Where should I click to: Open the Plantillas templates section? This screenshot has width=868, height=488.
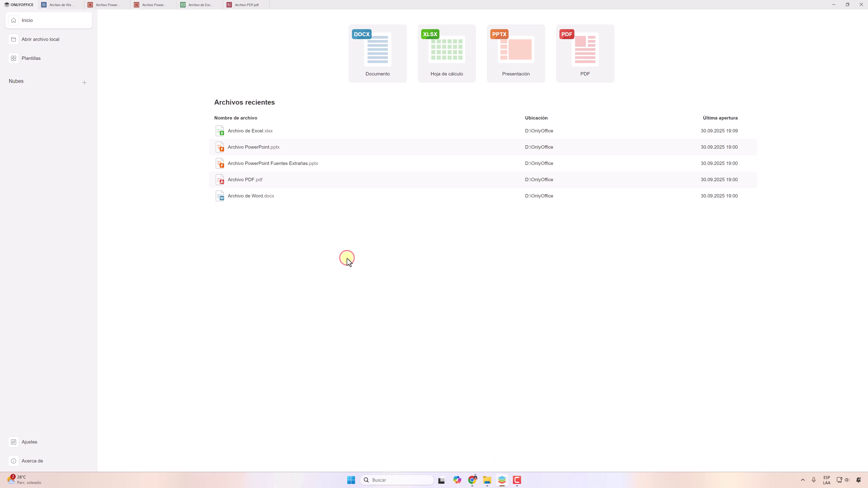coord(31,58)
